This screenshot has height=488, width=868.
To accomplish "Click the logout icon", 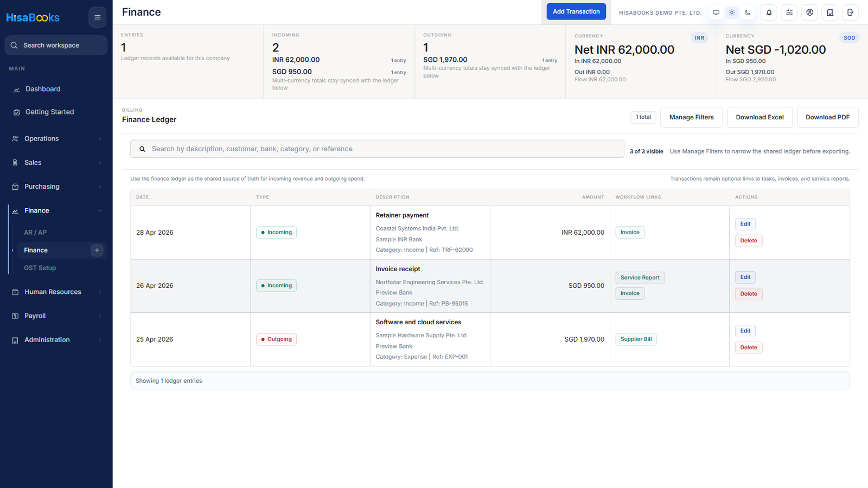I will [850, 12].
